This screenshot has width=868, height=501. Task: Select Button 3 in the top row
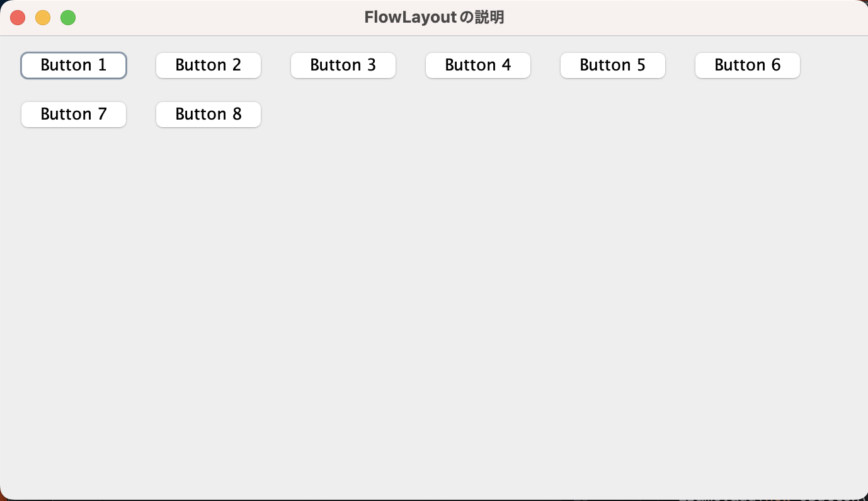point(343,65)
